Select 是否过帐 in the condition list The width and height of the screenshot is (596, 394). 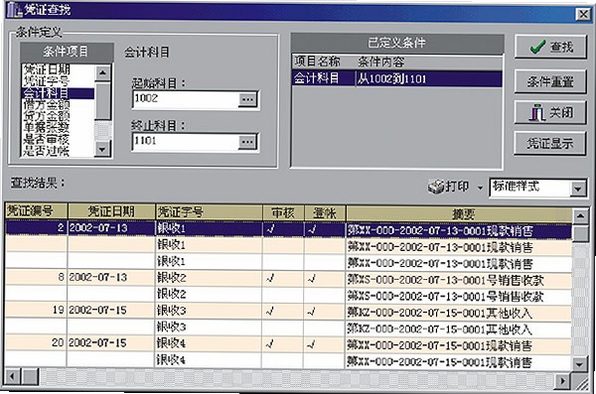47,151
